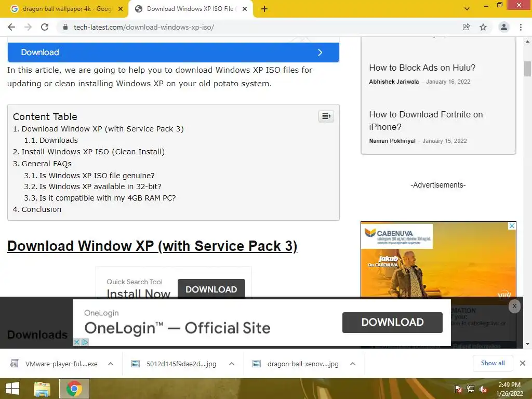This screenshot has height=399, width=532.
Task: Close the downloads shelf
Action: coord(523,363)
